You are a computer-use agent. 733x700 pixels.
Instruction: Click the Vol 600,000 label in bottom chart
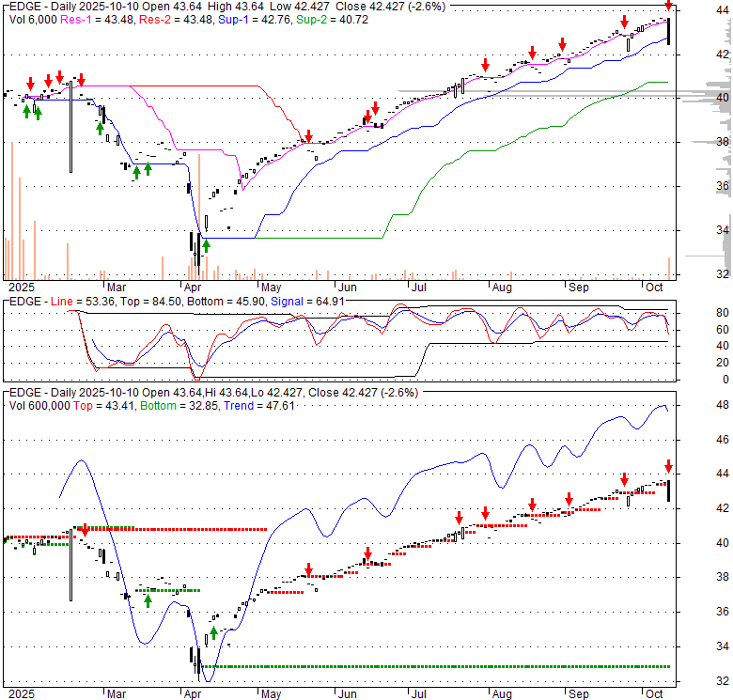[39, 406]
